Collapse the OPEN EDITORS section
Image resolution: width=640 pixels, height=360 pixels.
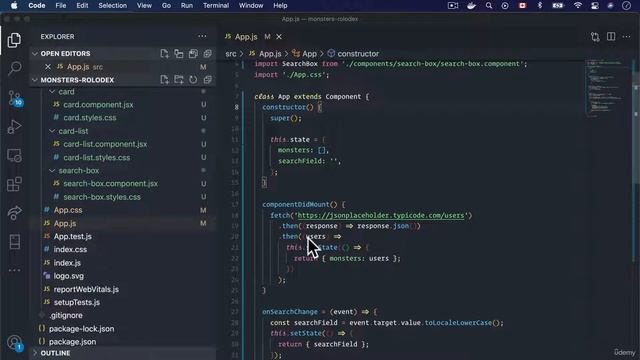[x=35, y=53]
